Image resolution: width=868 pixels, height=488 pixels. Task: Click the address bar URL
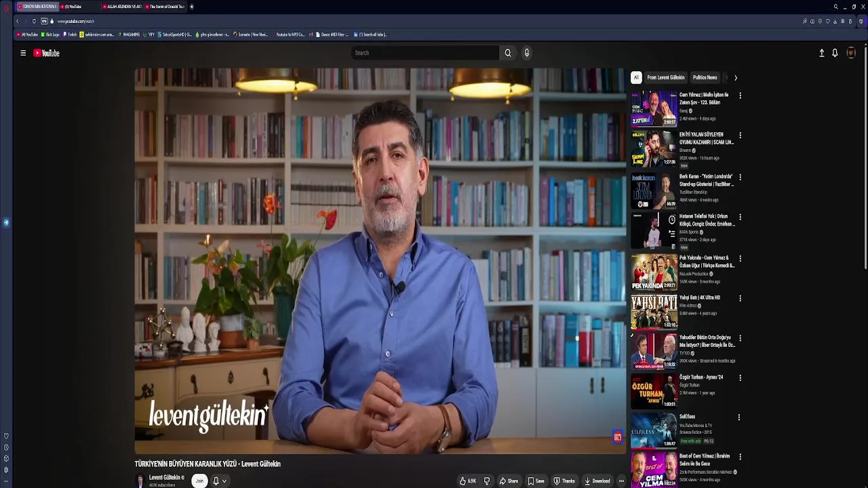click(76, 21)
